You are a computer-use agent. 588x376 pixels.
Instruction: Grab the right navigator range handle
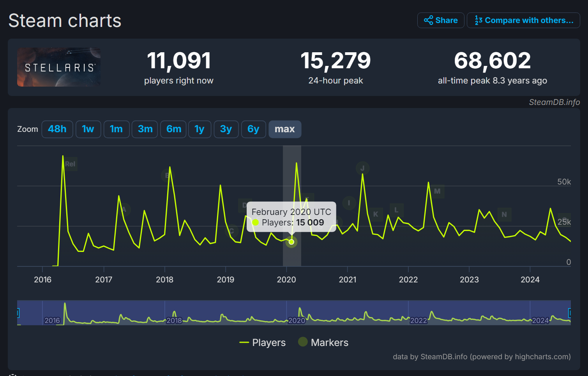pos(570,313)
